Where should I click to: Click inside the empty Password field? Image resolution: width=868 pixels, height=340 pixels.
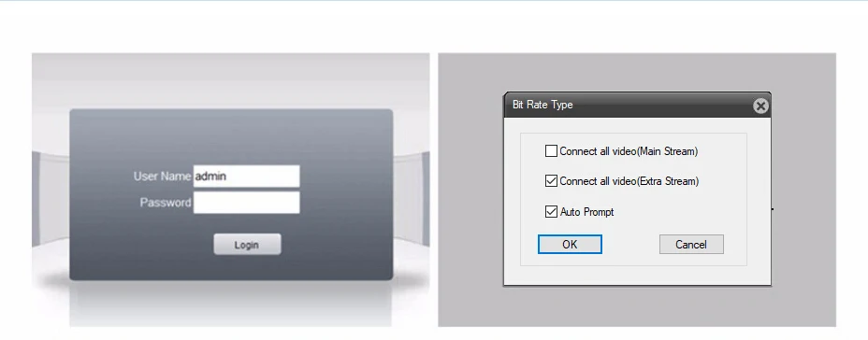click(x=246, y=203)
